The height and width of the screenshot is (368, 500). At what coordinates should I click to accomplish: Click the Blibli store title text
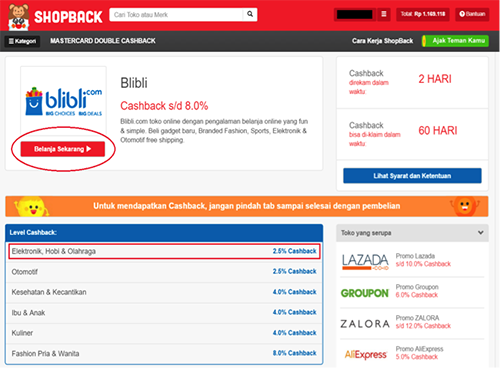point(134,83)
